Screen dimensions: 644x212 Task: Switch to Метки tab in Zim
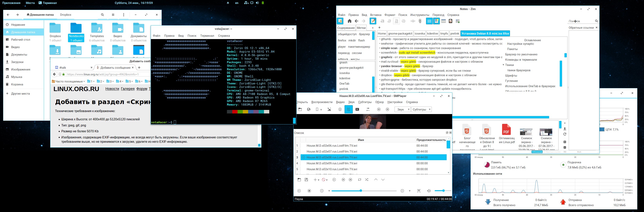[x=361, y=28]
